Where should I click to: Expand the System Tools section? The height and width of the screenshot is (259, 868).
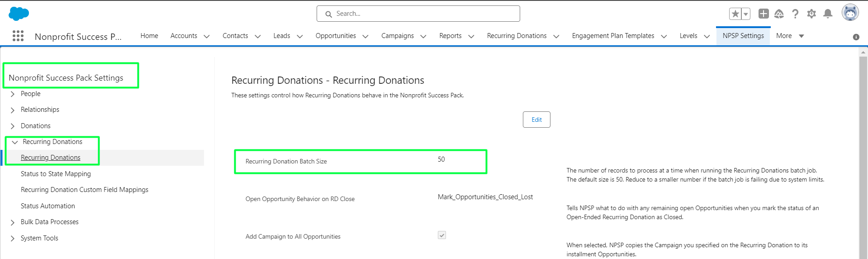[x=13, y=239]
